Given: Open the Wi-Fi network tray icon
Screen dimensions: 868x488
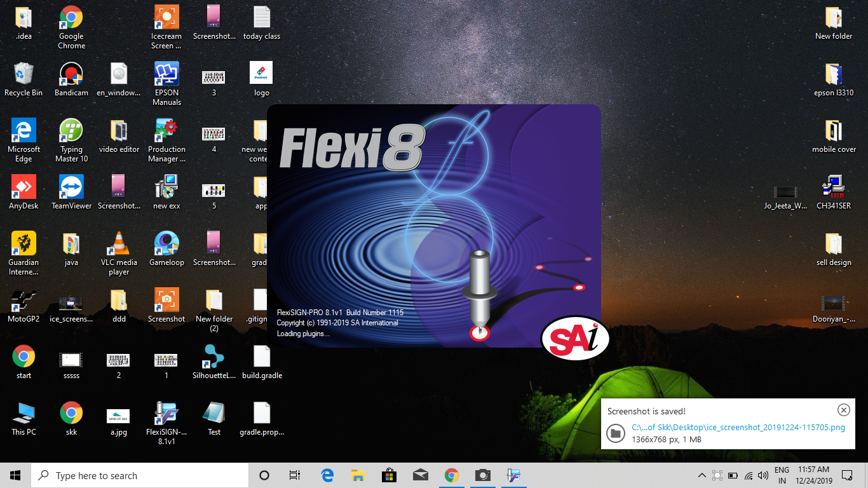Looking at the screenshot, I should [x=749, y=475].
